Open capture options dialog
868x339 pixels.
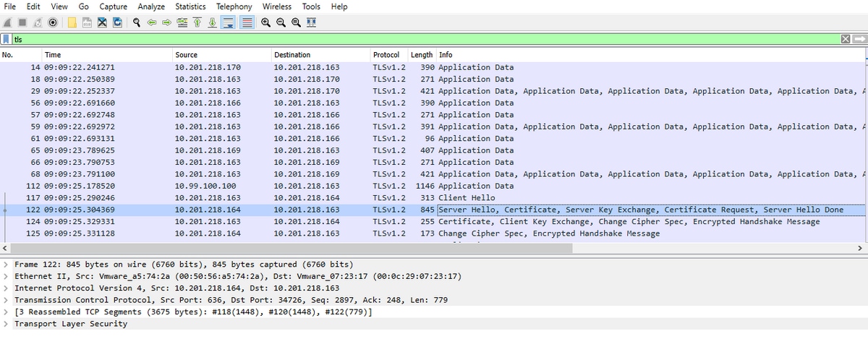pyautogui.click(x=52, y=22)
